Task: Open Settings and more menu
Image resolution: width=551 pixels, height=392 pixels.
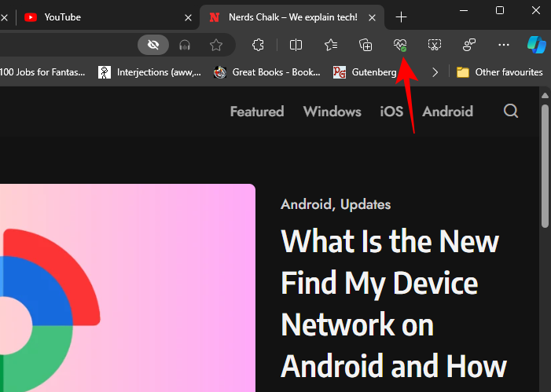Action: pos(504,45)
